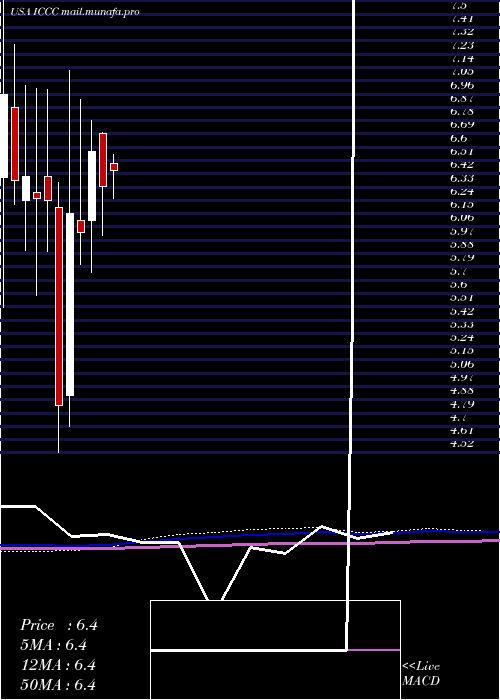This screenshot has height=700, width=500.
Task: Select the tallest red candlestick body
Action: coord(59,306)
